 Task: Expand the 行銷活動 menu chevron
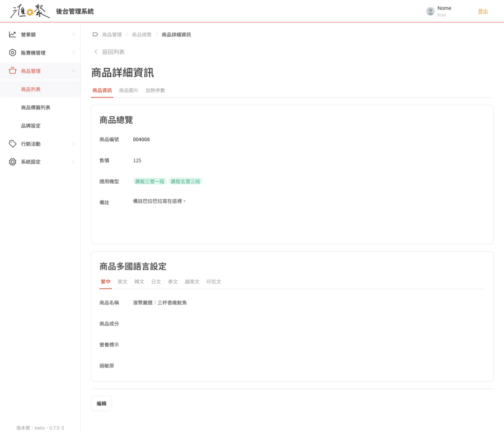pos(73,144)
